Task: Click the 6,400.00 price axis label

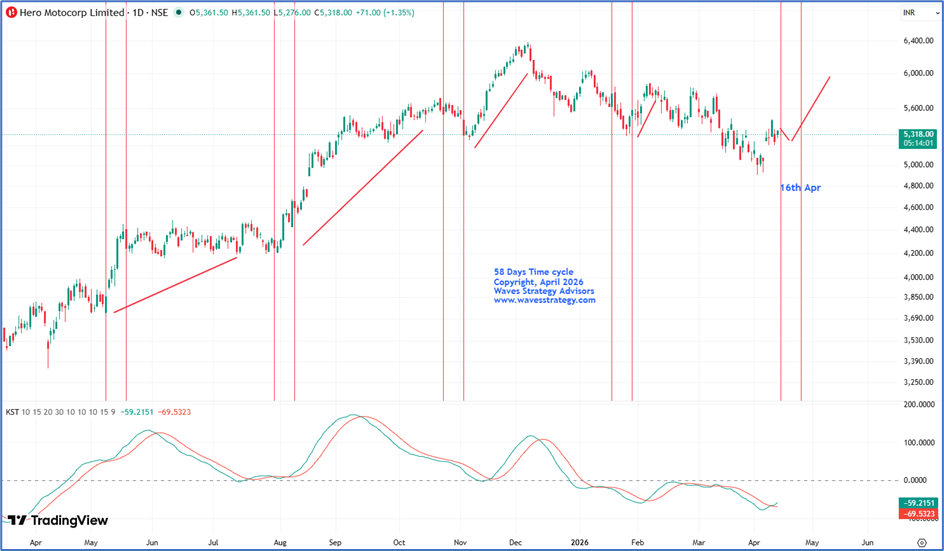Action: point(917,41)
